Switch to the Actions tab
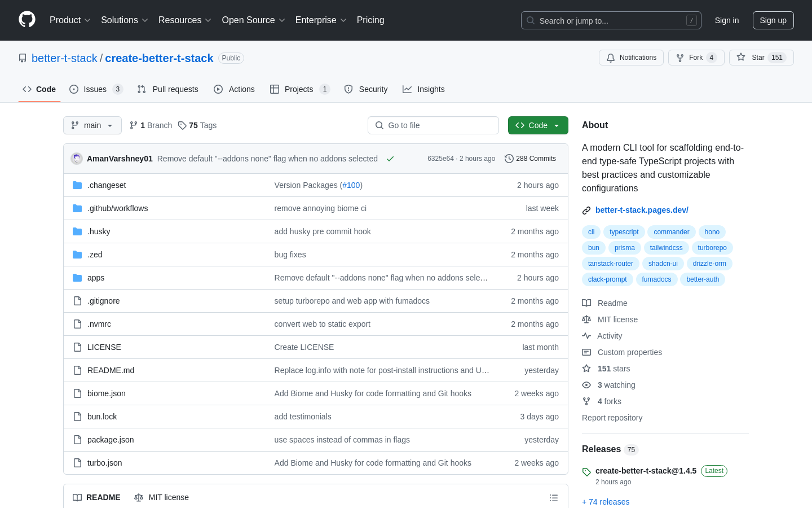 tap(234, 89)
